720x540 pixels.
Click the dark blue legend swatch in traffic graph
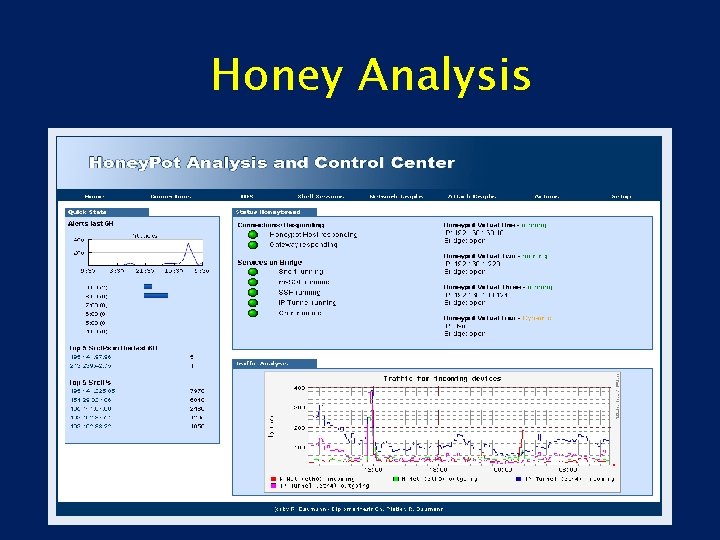coord(518,479)
